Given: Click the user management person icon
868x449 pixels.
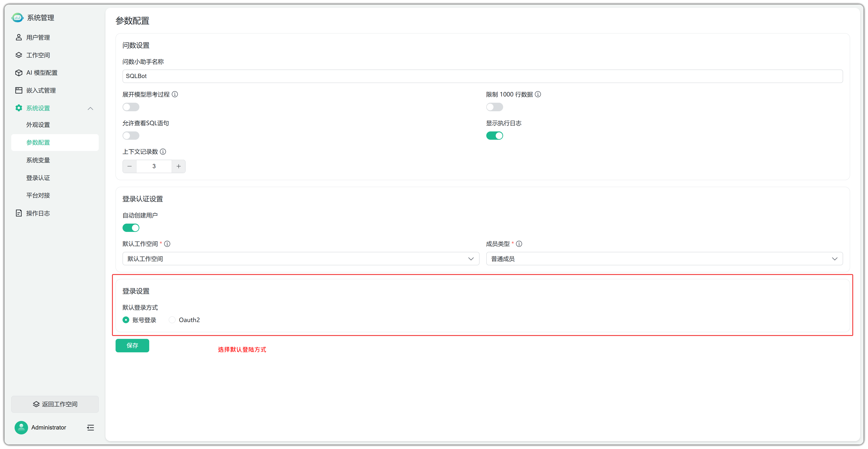Looking at the screenshot, I should tap(19, 37).
